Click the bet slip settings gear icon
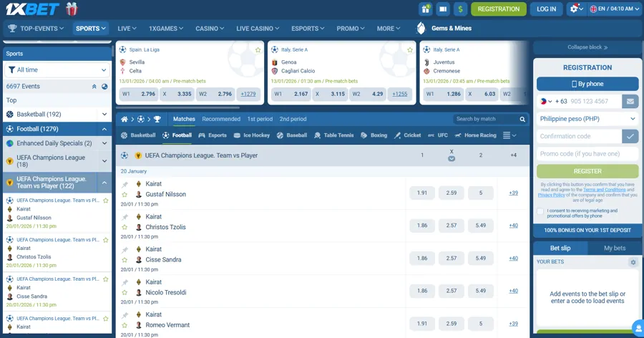This screenshot has height=338, width=644. click(x=633, y=262)
